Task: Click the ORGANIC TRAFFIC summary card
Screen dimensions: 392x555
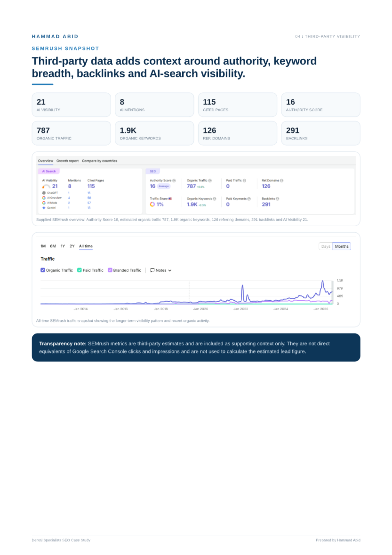Action: [72, 133]
